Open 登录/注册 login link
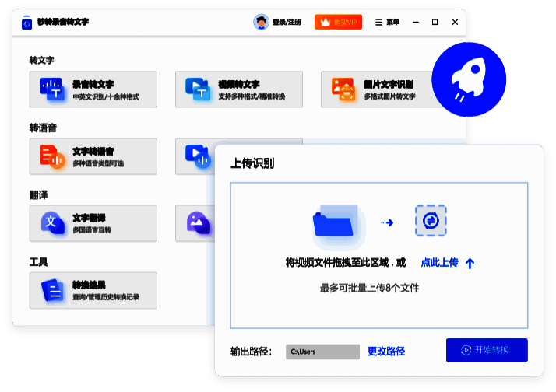The height and width of the screenshot is (392, 556). pos(287,23)
